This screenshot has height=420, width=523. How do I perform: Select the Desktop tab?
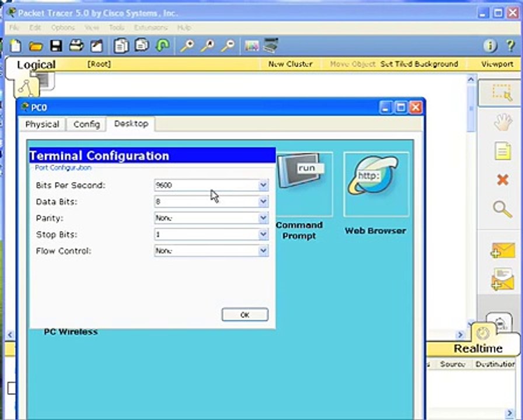click(x=131, y=124)
